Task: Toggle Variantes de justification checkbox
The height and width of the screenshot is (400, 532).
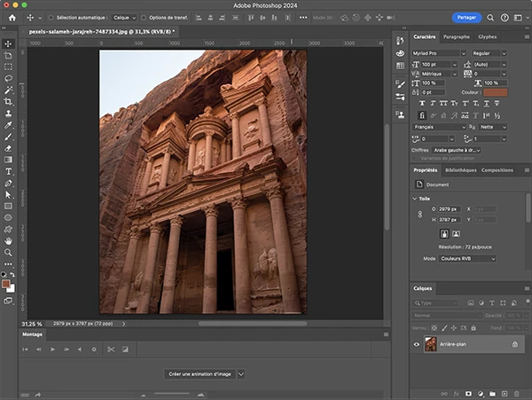Action: point(414,158)
